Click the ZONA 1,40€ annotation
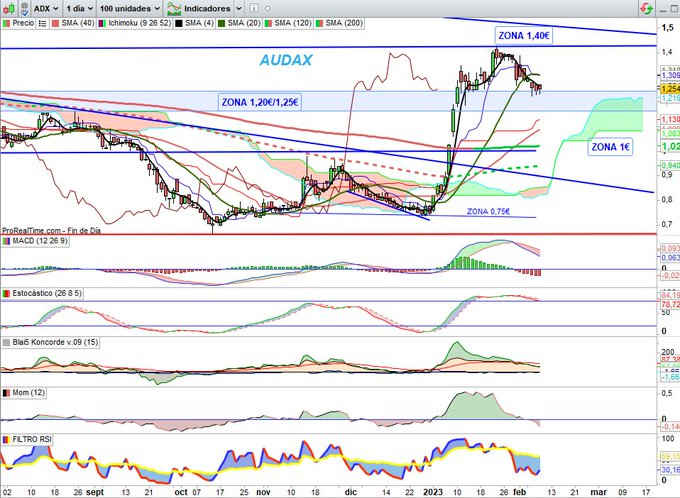Image resolution: width=680 pixels, height=498 pixels. (524, 36)
